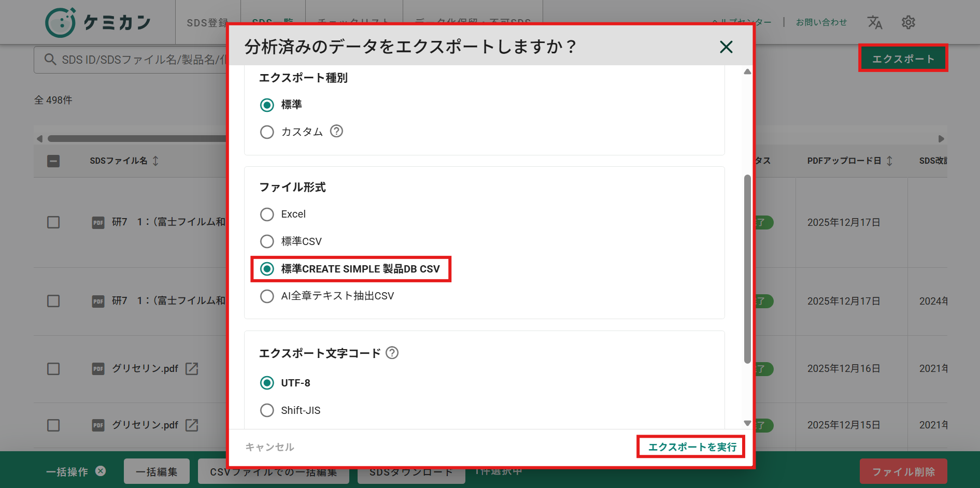Click the green エクスポート button
Image resolution: width=980 pixels, height=488 pixels.
(903, 59)
